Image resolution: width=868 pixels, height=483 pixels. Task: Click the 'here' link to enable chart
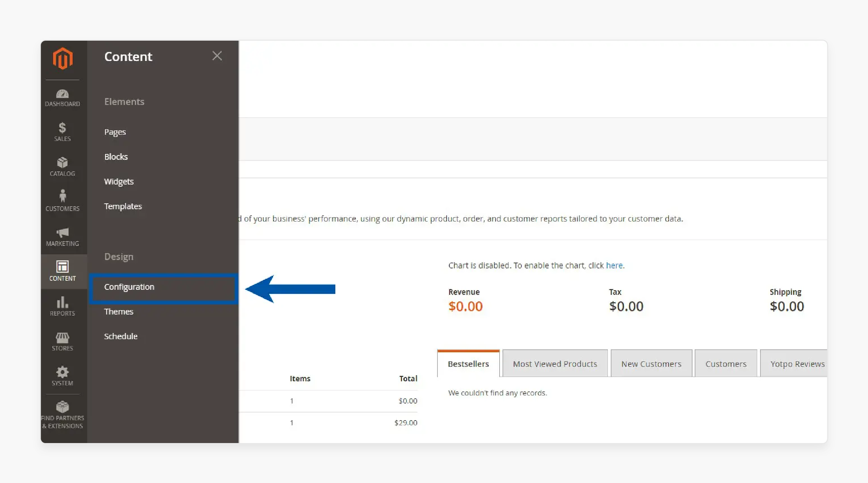[x=614, y=265]
